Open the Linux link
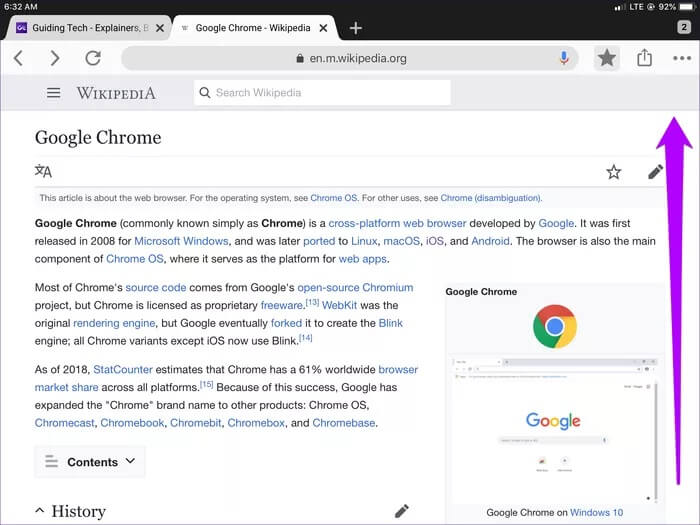This screenshot has width=700, height=525. [x=364, y=241]
